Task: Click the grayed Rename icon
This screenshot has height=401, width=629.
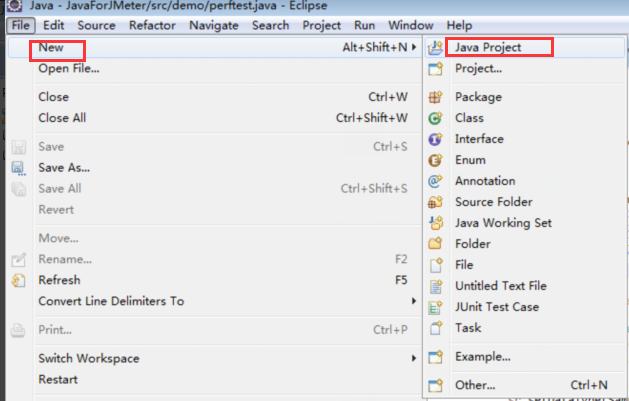Action: [18, 260]
